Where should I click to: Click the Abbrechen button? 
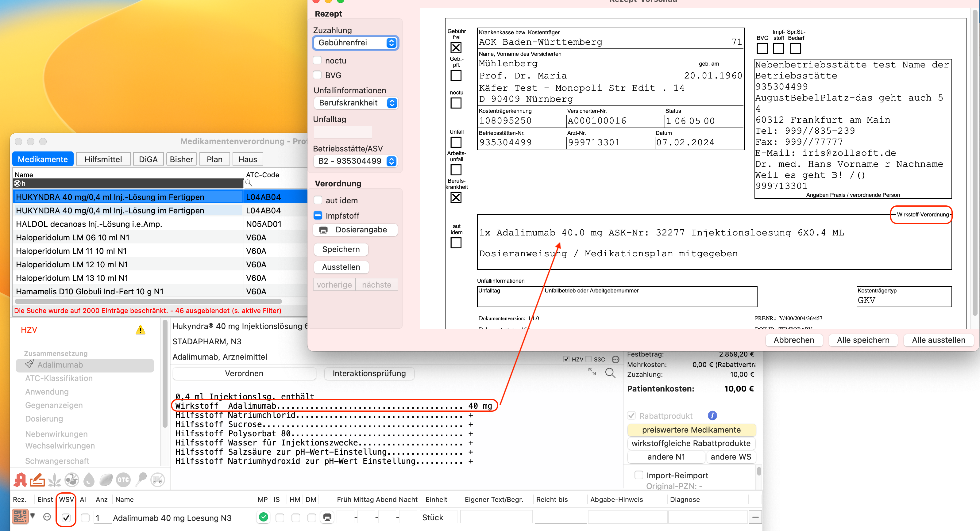(x=793, y=340)
